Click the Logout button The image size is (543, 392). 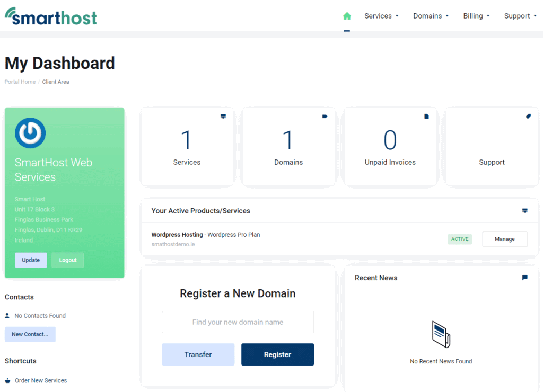pos(67,260)
